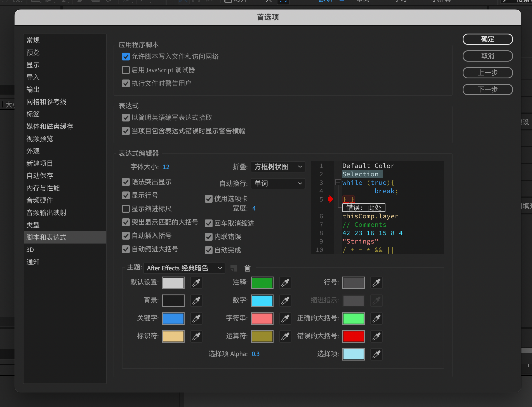The height and width of the screenshot is (407, 532).
Task: Toggle 显示行号 checkbox
Action: [126, 195]
